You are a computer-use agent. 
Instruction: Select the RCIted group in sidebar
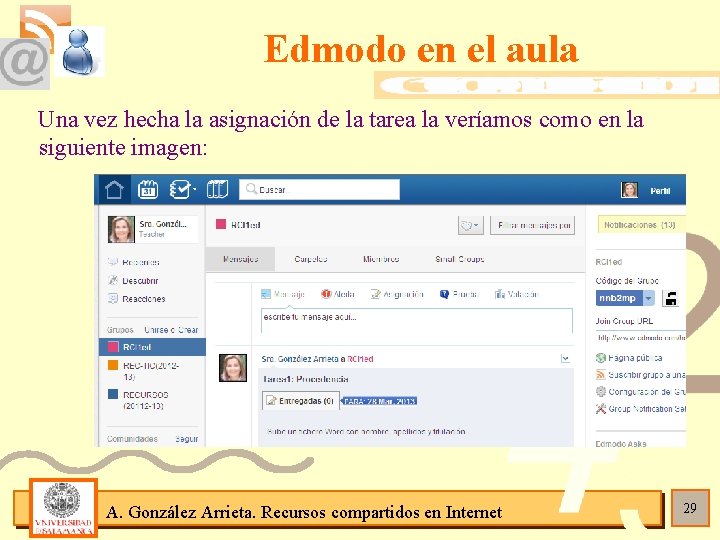click(x=152, y=347)
